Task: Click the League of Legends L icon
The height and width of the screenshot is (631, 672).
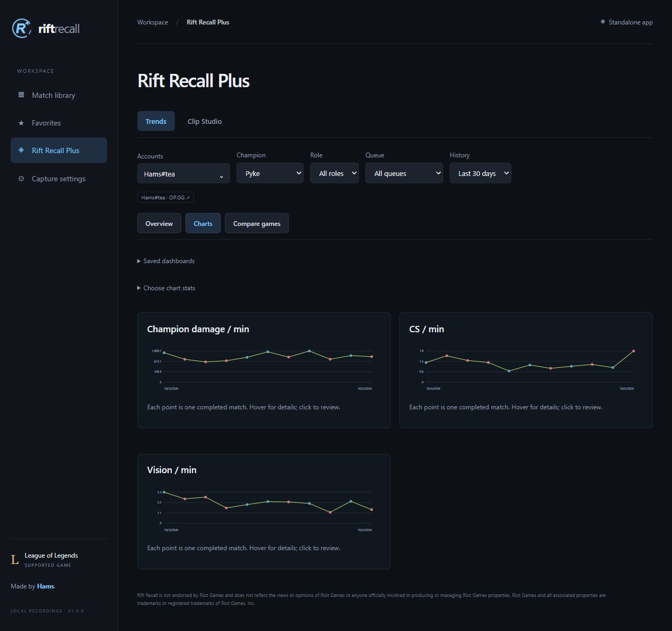Action: coord(15,559)
